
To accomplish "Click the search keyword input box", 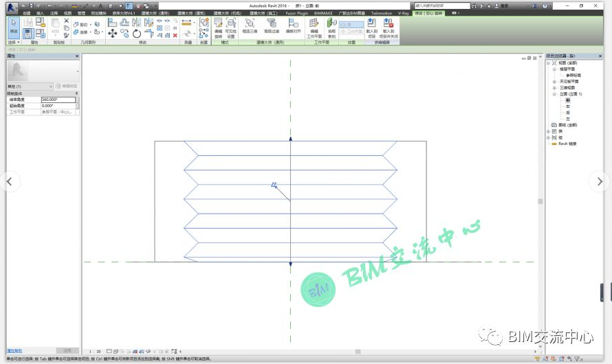I will tap(442, 6).
